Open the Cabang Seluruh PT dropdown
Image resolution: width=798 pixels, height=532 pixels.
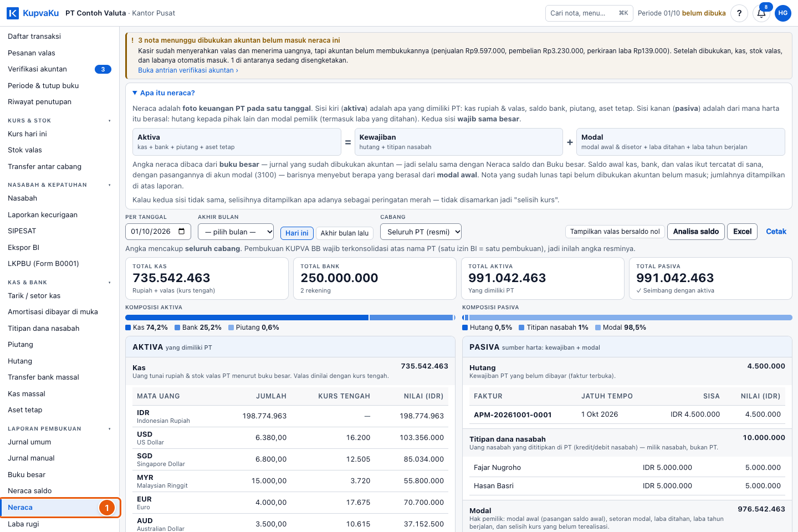(x=421, y=232)
